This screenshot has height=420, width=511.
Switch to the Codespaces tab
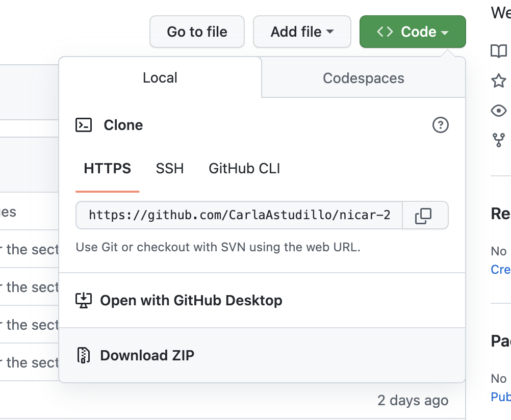[364, 78]
